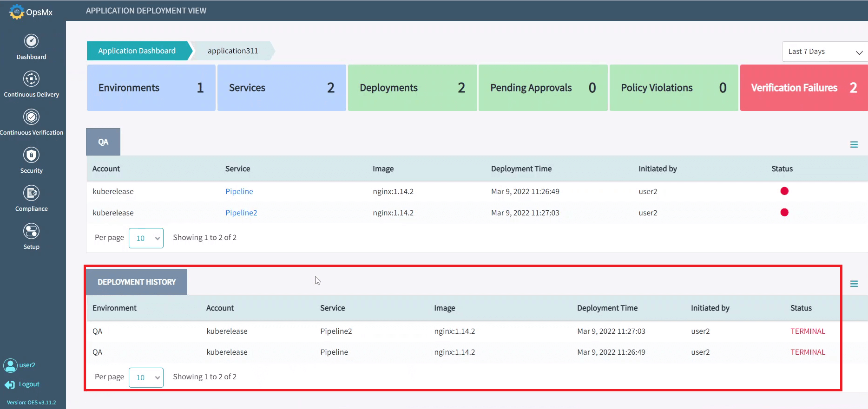Click the OpsMx logo
This screenshot has height=409, width=868.
coord(31,12)
